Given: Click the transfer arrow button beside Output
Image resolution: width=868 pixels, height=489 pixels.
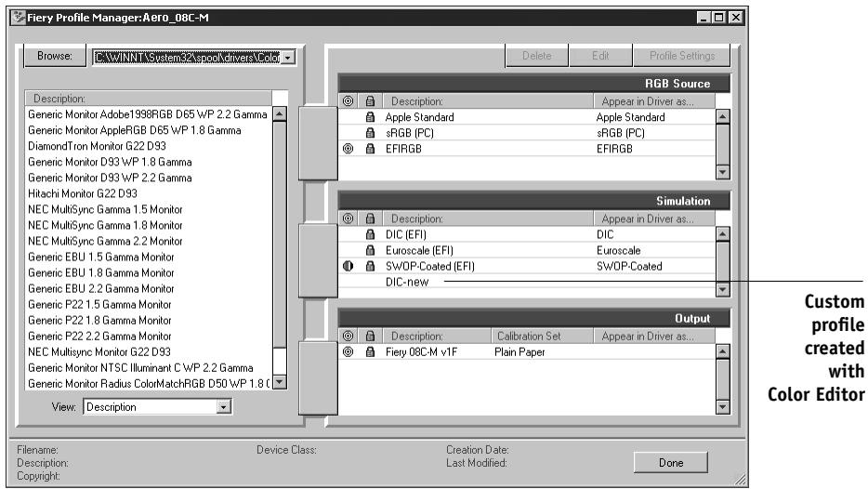Looking at the screenshot, I should [318, 377].
